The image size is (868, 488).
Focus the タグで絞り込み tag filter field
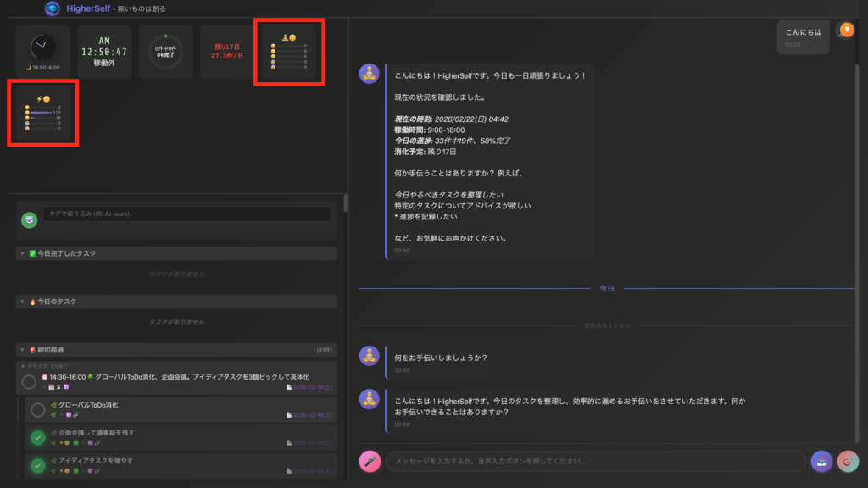[186, 214]
